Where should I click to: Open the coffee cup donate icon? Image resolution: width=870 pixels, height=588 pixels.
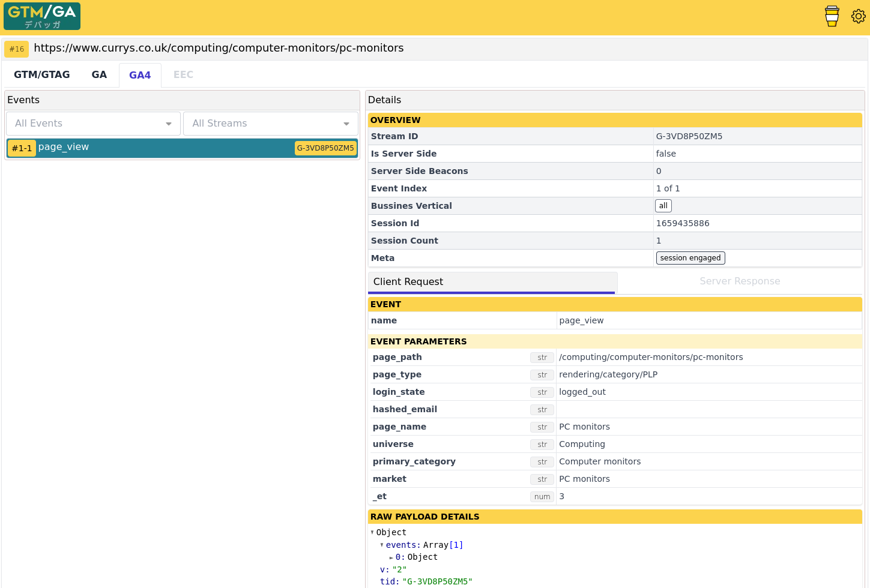832,16
